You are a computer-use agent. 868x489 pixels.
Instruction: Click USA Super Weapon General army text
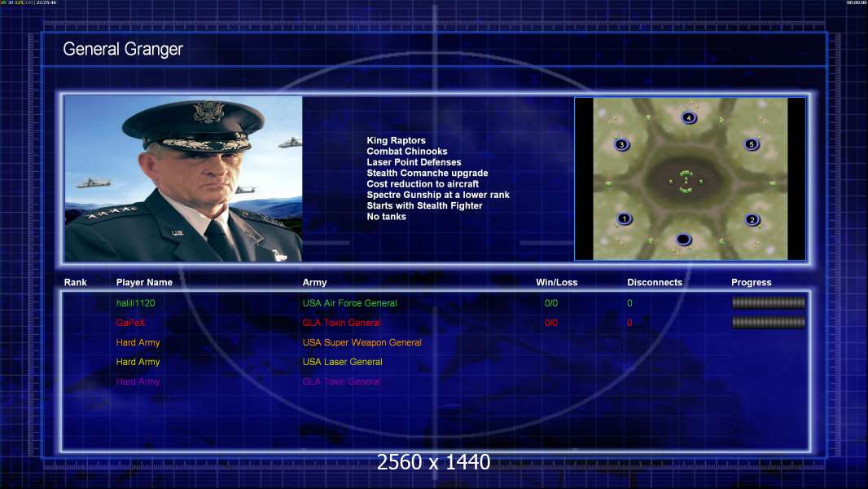click(x=362, y=343)
